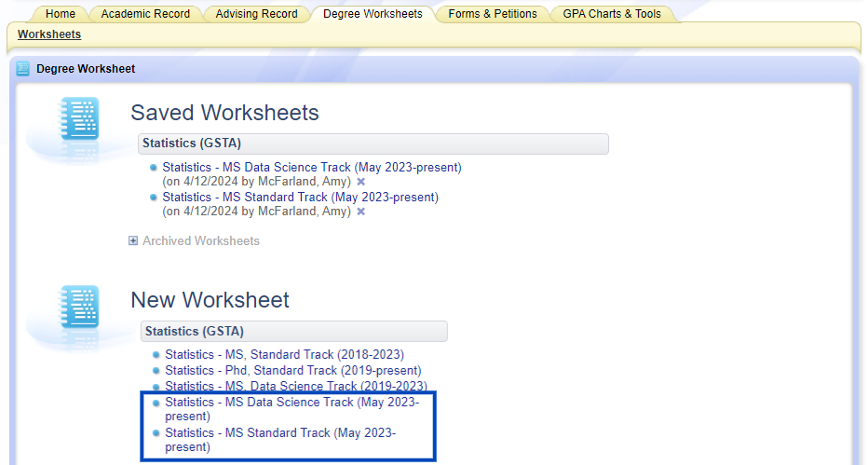Create new MS, Data Science Track (2019-2023) worksheet

pos(295,386)
